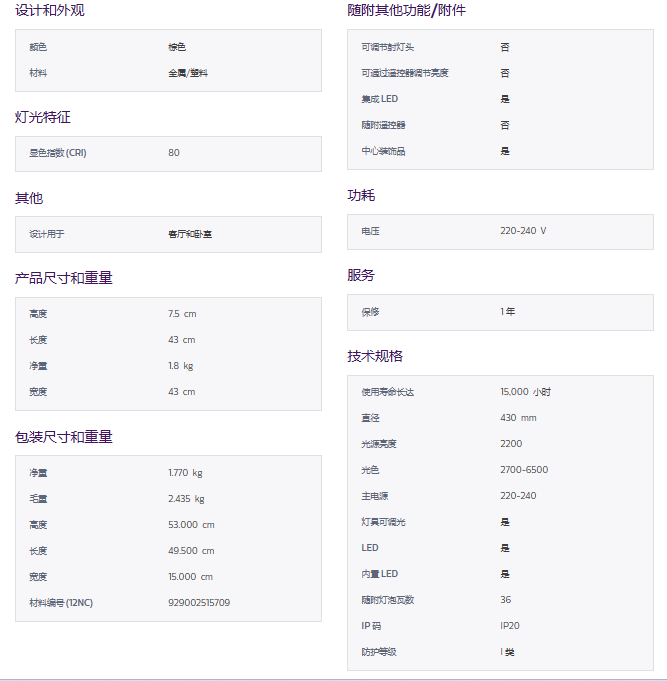Select the 主电源 label
Image resolution: width=667 pixels, height=681 pixels.
(374, 496)
